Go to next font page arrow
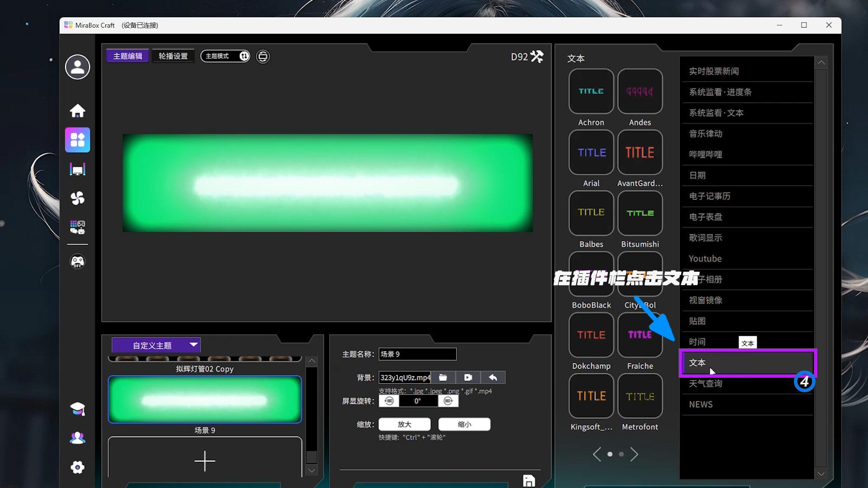 click(634, 454)
